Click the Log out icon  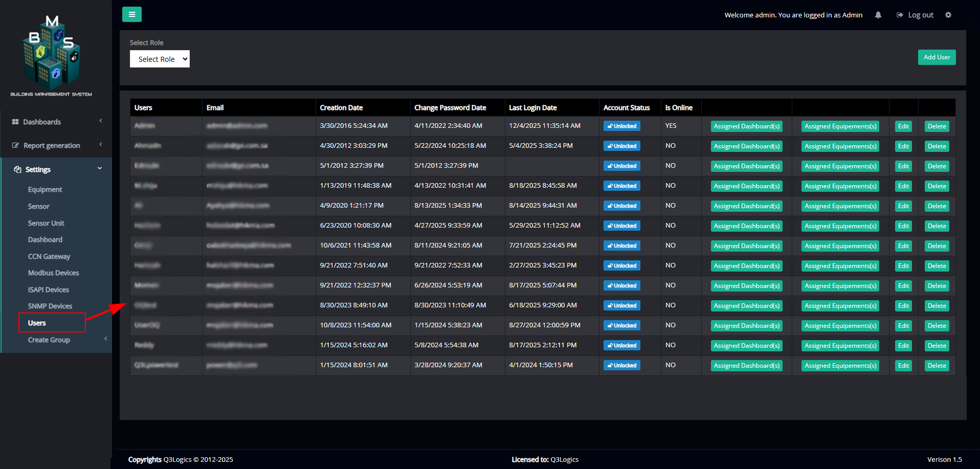(x=900, y=15)
